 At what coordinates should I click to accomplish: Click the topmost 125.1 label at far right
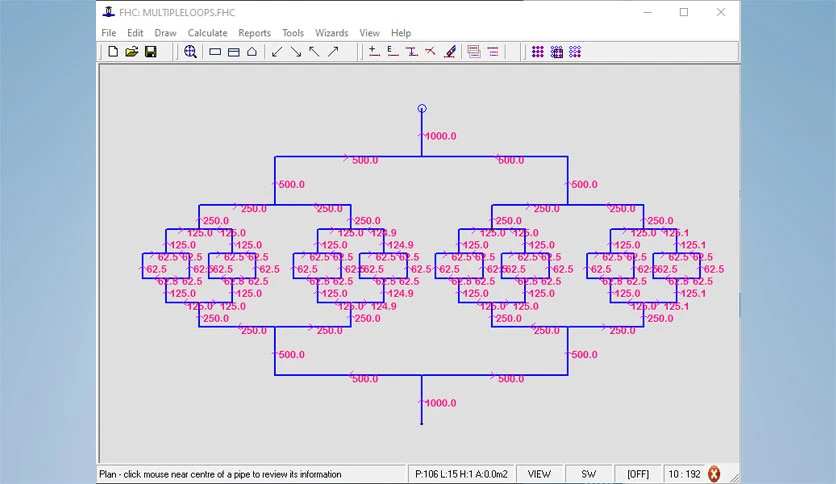677,233
